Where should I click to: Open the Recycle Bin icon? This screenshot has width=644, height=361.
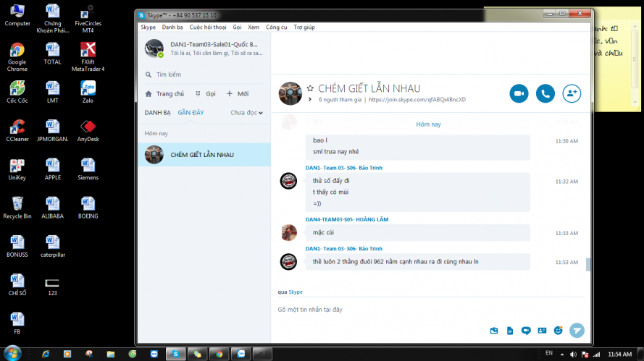17,208
